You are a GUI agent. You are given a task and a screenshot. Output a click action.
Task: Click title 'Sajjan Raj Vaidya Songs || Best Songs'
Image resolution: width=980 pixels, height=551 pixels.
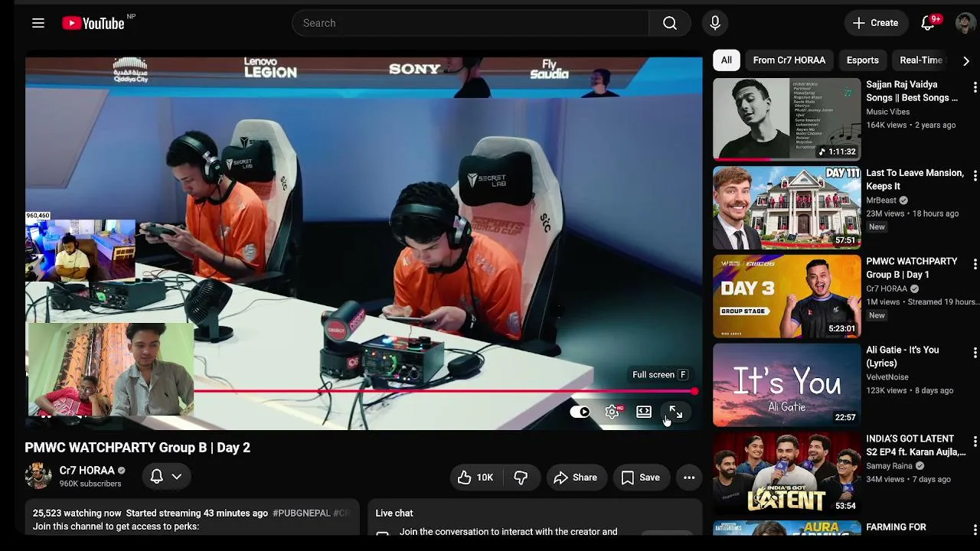click(912, 91)
